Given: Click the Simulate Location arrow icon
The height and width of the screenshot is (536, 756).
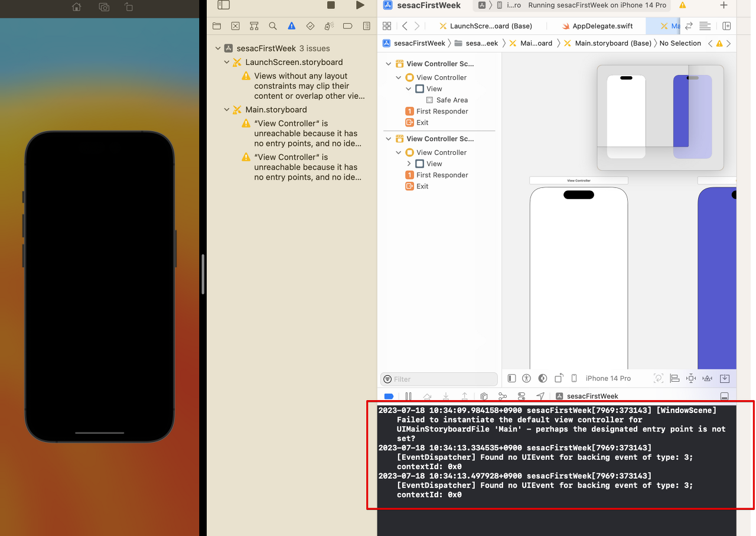Looking at the screenshot, I should (540, 397).
